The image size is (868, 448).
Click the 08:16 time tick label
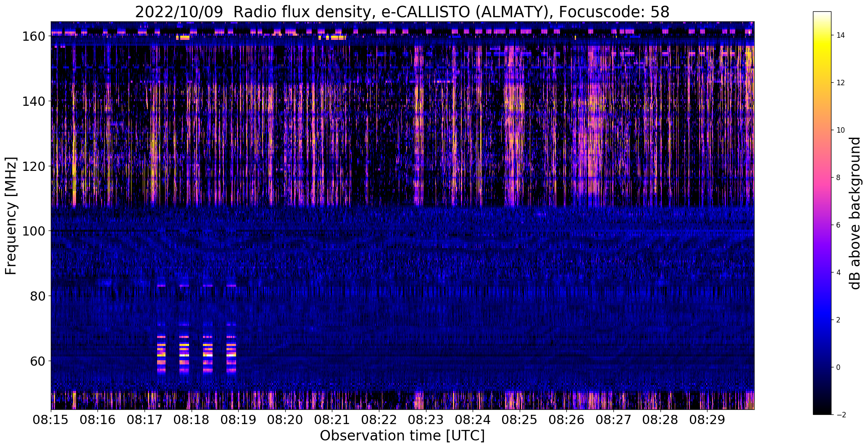(98, 420)
